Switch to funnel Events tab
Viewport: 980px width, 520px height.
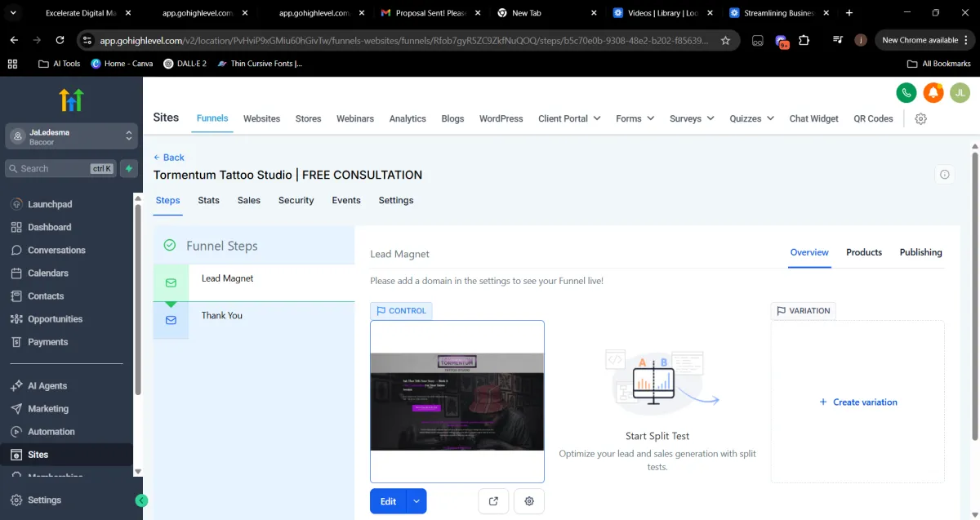(x=346, y=200)
